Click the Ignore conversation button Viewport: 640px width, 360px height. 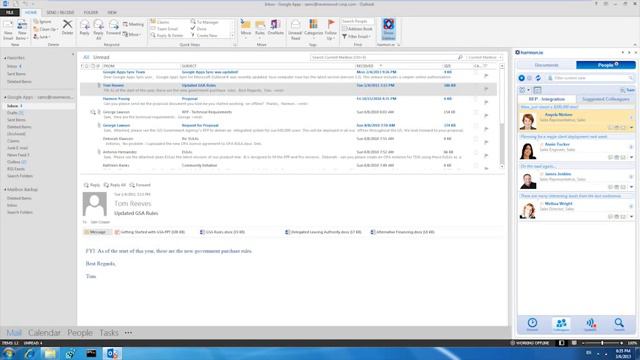[x=42, y=22]
